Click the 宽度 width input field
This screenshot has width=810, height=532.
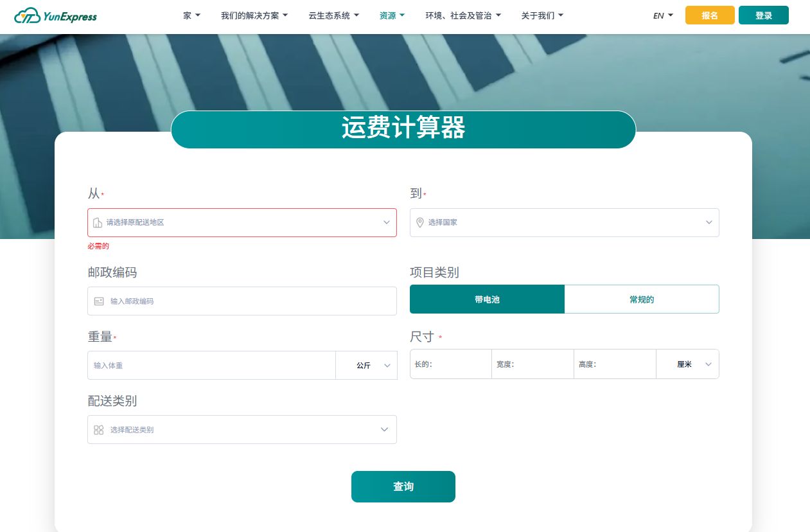point(533,364)
